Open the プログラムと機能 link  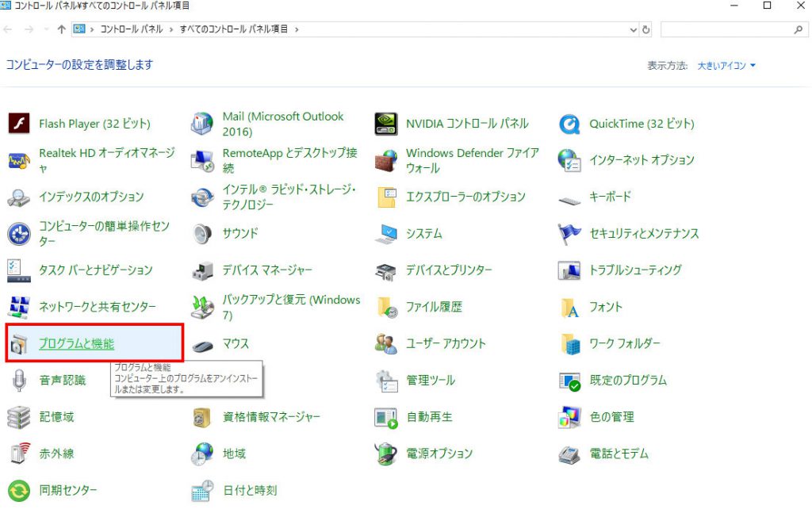[x=76, y=343]
